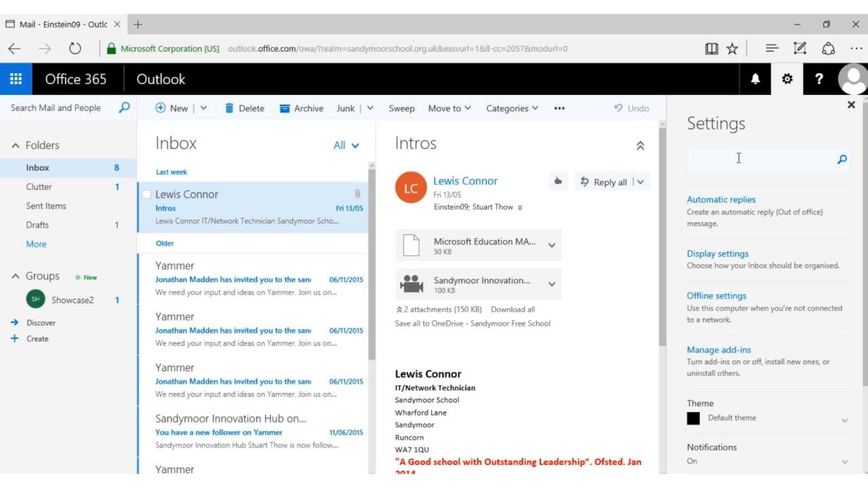
Task: Open the notifications bell
Action: [x=755, y=79]
